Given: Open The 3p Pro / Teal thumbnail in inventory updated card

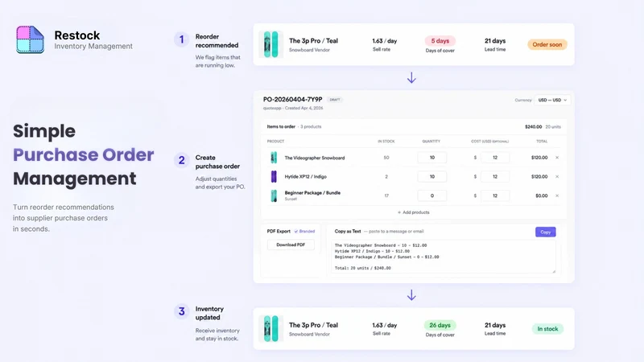Looking at the screenshot, I should click(x=270, y=329).
